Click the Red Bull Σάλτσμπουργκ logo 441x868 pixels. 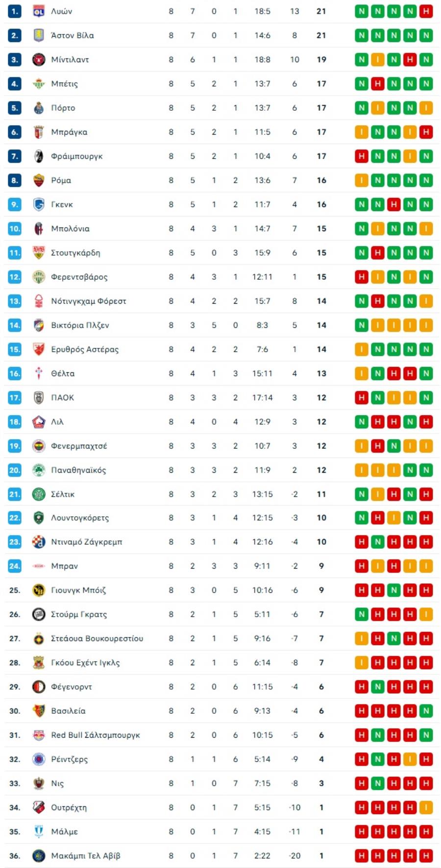coord(39,735)
